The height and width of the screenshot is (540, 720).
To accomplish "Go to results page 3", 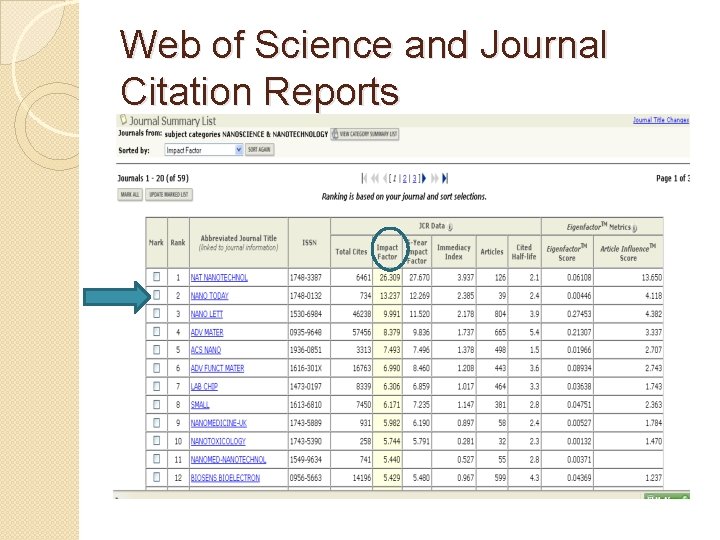I will [x=414, y=179].
